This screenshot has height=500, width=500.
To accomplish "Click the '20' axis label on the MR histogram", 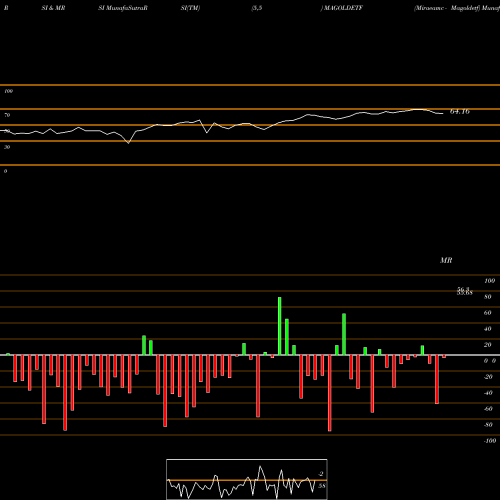I will tap(487, 345).
